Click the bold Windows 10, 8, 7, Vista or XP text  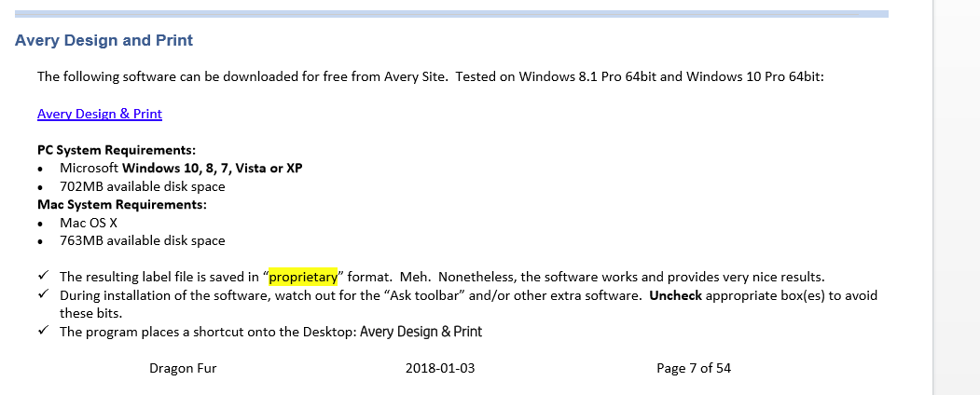(x=212, y=169)
